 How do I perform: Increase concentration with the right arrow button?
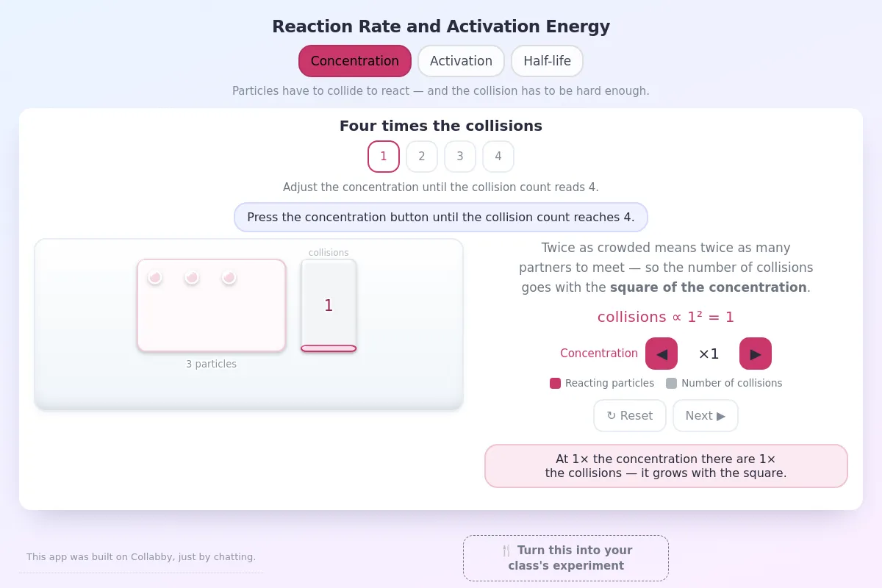[x=756, y=354]
